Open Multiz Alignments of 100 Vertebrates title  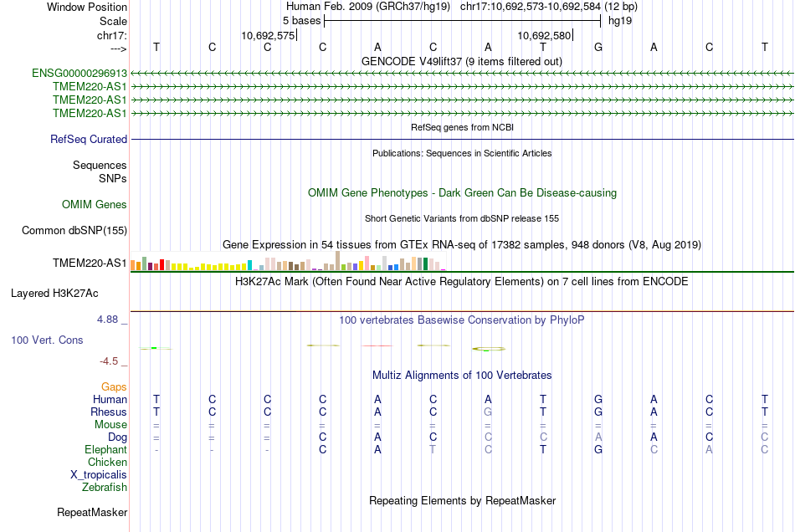coord(462,376)
